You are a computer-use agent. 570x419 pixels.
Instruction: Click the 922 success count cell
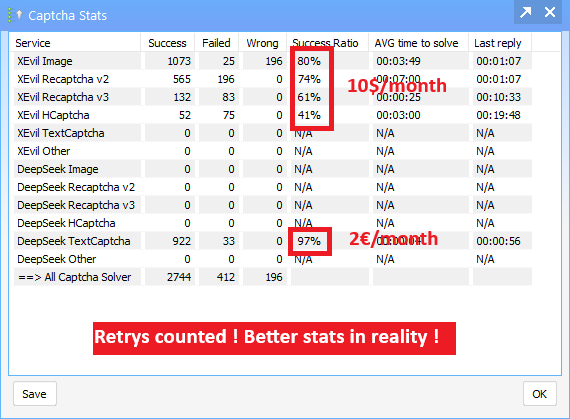pos(170,241)
